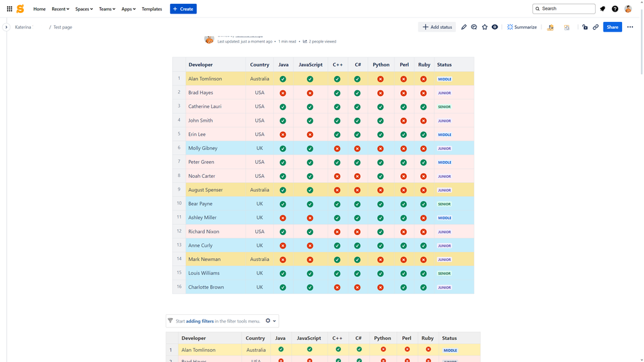The image size is (644, 362).
Task: Open page restrictions lock icon
Action: [x=585, y=27]
